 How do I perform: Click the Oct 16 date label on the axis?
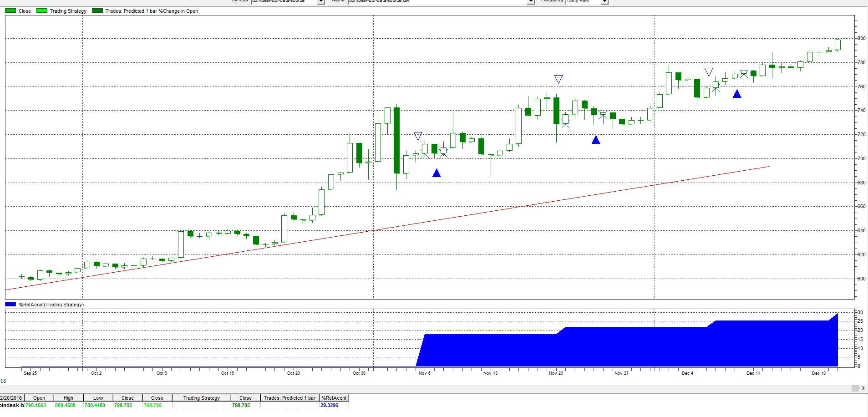(228, 373)
